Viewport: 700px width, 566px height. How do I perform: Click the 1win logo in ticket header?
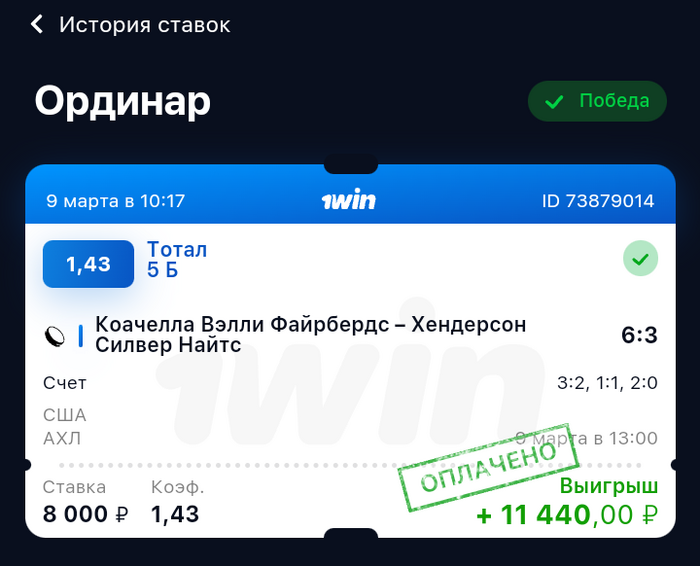tap(349, 200)
